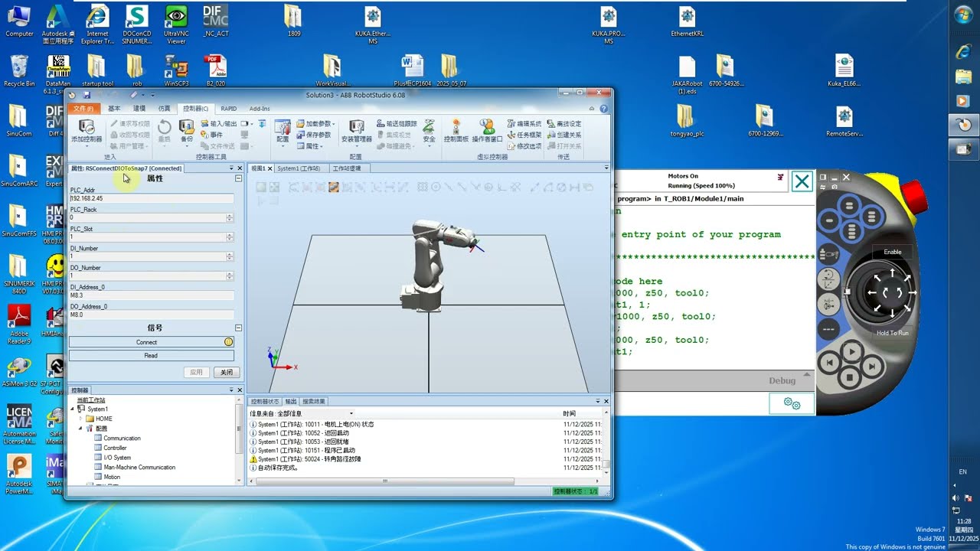Click the Restart (重启) controller icon
The image size is (980, 551).
pyautogui.click(x=164, y=131)
